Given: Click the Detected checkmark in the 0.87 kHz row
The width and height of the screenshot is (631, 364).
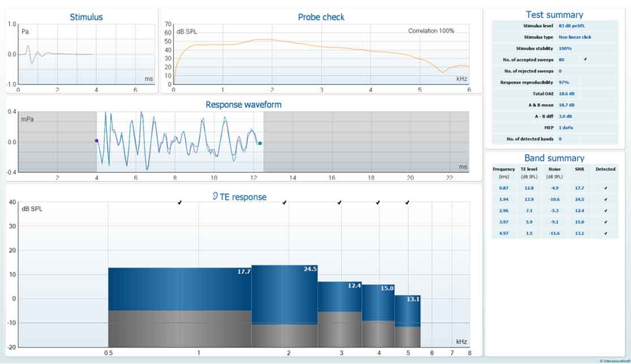Looking at the screenshot, I should pos(605,188).
